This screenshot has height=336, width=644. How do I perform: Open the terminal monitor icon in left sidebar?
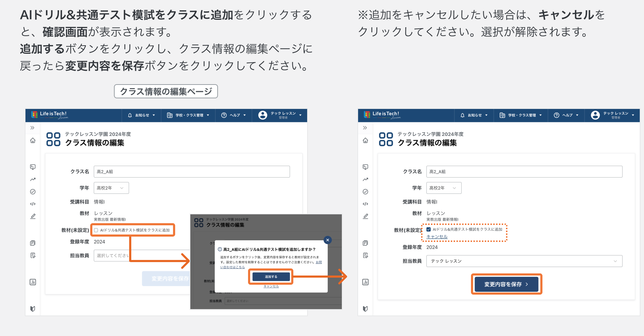click(33, 167)
